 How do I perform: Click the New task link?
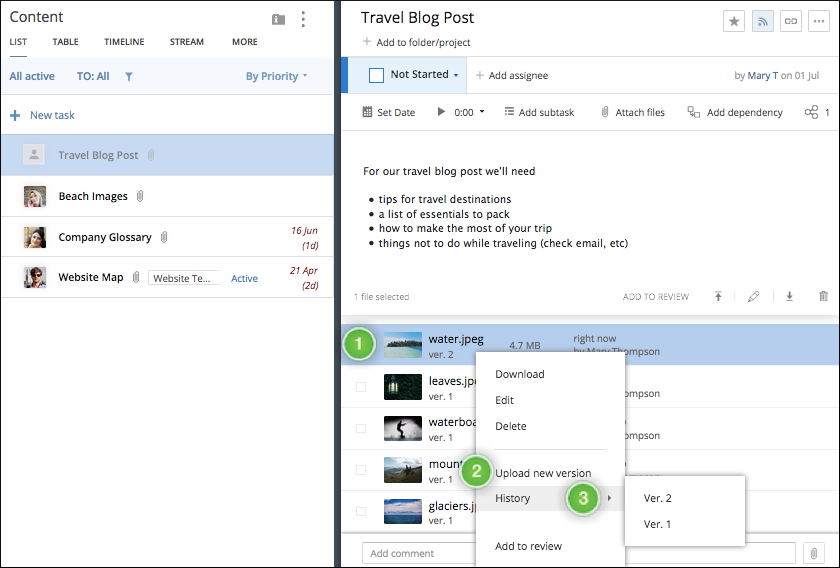[x=52, y=115]
